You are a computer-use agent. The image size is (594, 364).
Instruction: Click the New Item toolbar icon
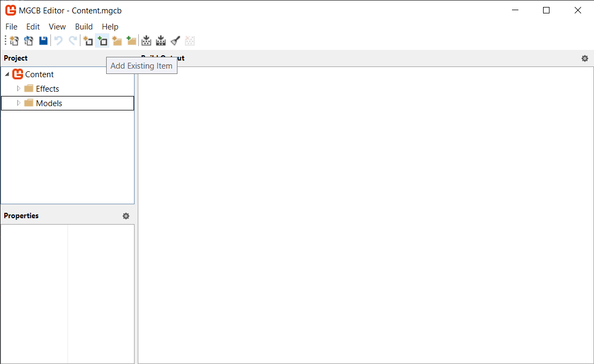(88, 41)
